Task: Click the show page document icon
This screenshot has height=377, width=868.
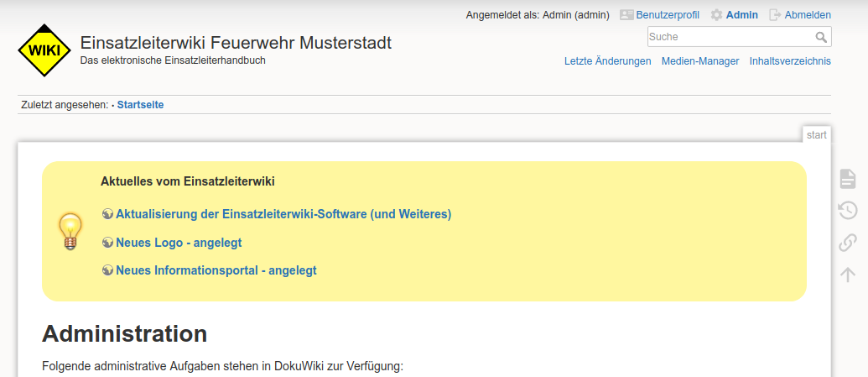Action: point(848,178)
